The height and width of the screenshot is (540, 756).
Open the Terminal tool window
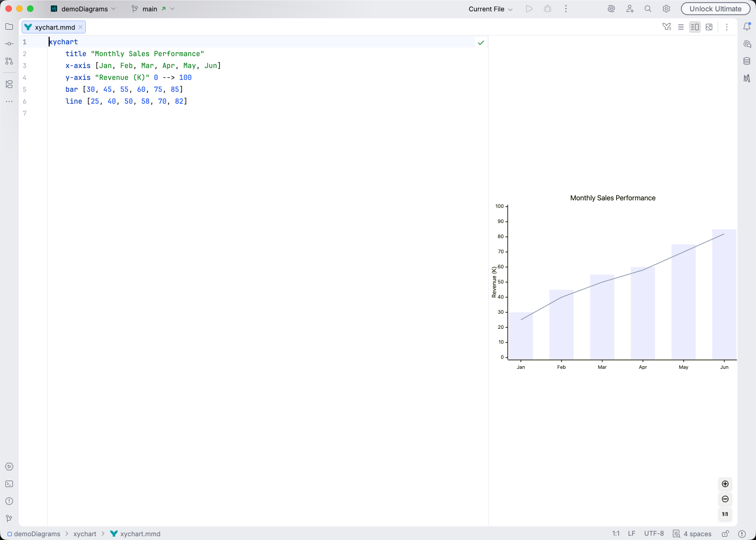(9, 483)
